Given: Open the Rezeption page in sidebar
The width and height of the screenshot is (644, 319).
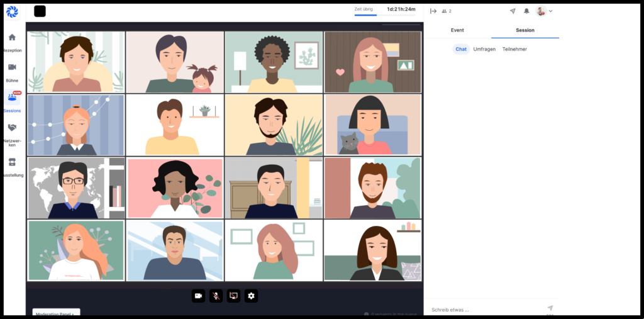Looking at the screenshot, I should (x=12, y=38).
